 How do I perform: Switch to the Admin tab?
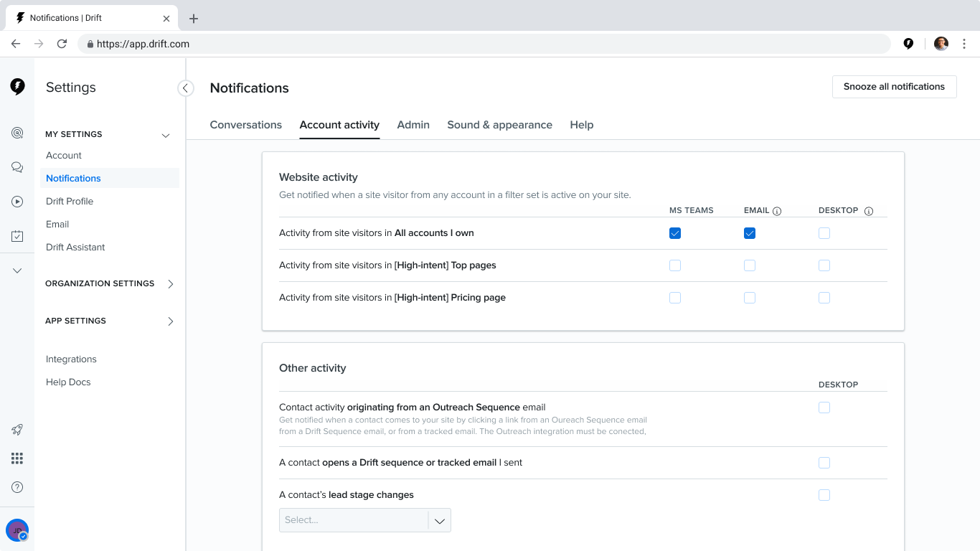(x=413, y=125)
